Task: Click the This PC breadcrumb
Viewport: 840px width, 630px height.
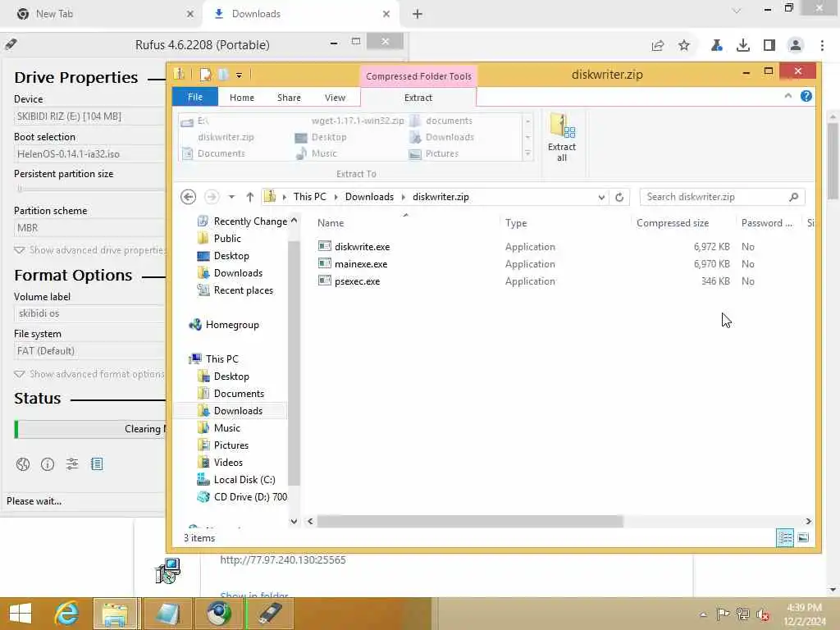Action: 309,197
